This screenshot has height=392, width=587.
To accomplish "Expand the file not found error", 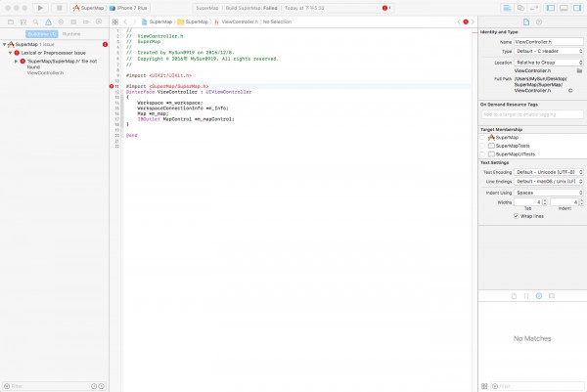I will coord(16,62).
